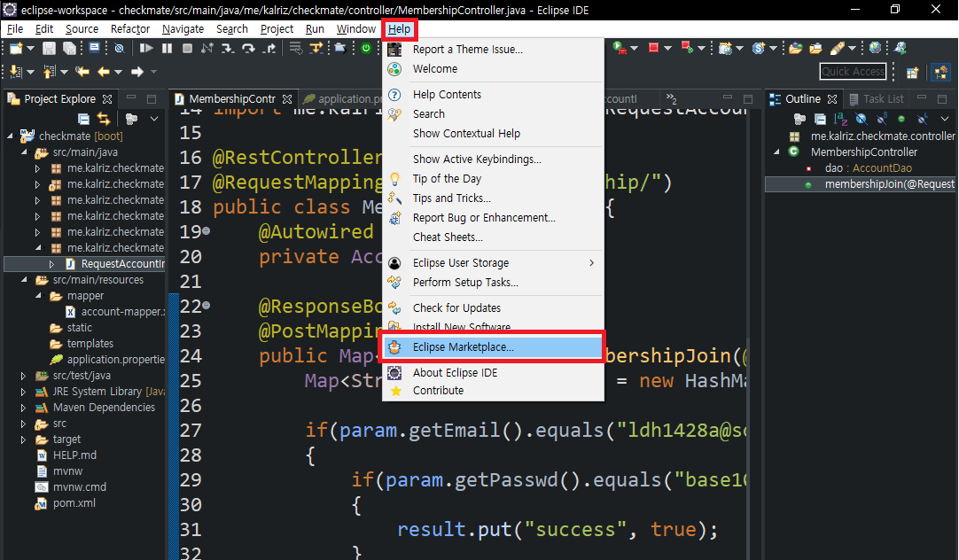Toggle Link with Editor in Project Explorer
Image resolution: width=959 pixels, height=560 pixels.
[104, 119]
